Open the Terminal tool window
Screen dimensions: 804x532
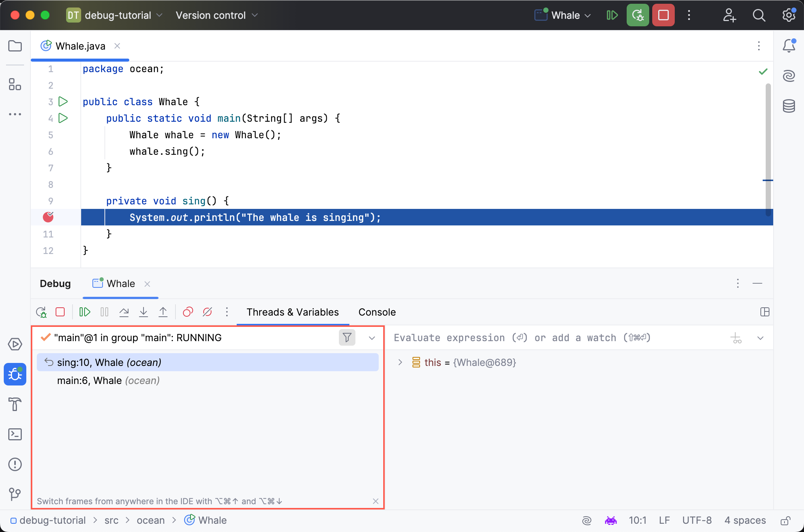tap(15, 434)
